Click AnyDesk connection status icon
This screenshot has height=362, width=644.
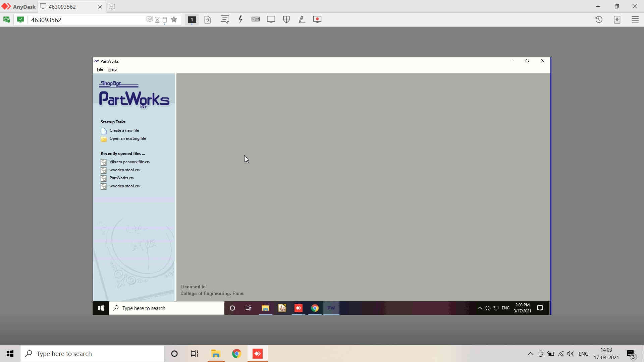[6, 20]
